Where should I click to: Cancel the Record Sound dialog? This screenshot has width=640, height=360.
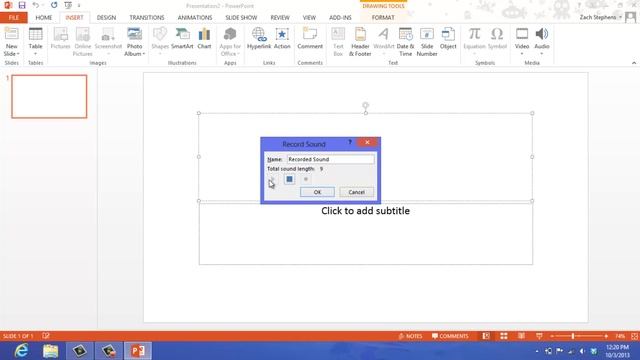point(356,192)
